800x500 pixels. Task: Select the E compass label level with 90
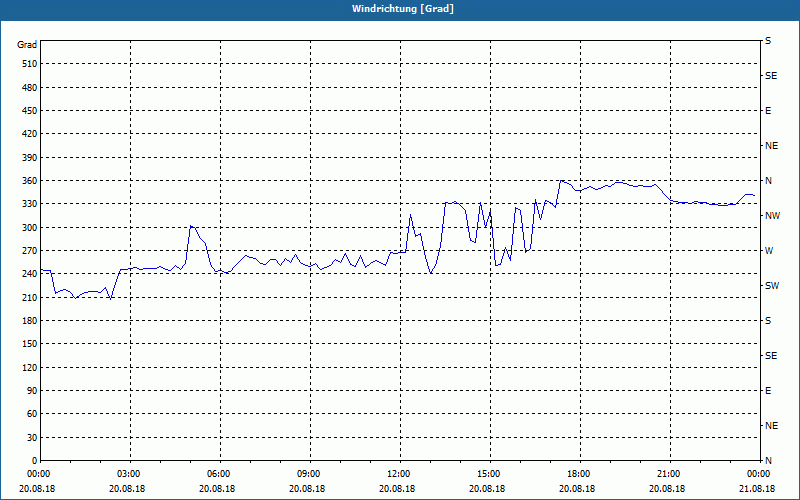768,391
